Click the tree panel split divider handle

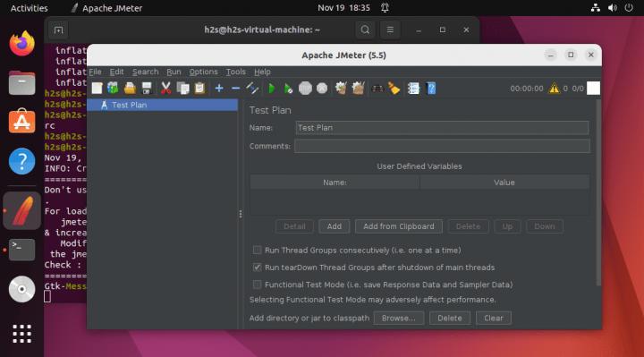pyautogui.click(x=241, y=214)
